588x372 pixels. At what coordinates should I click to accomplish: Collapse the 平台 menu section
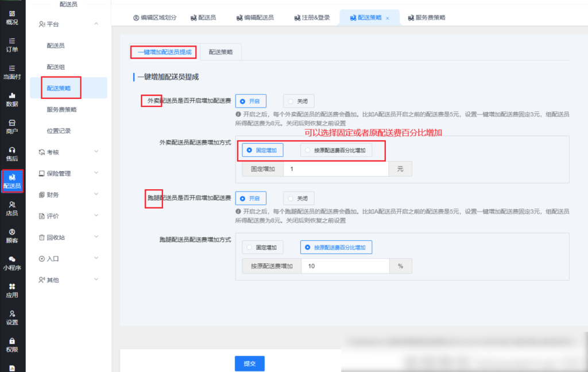tap(96, 24)
